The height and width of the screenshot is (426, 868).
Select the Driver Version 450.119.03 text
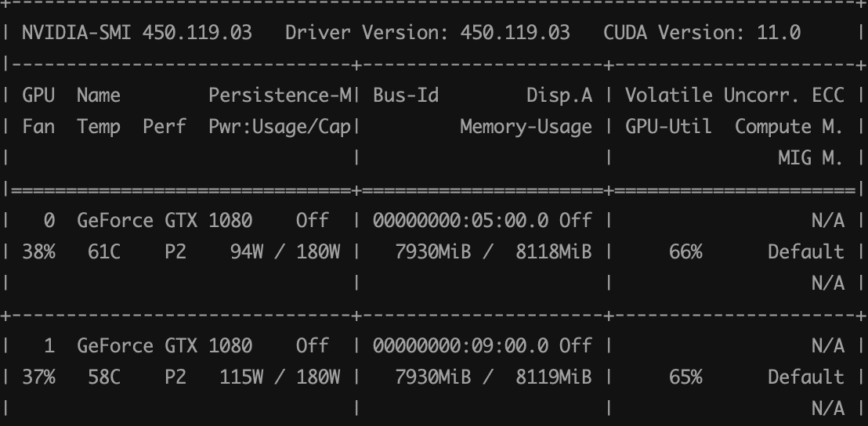427,33
